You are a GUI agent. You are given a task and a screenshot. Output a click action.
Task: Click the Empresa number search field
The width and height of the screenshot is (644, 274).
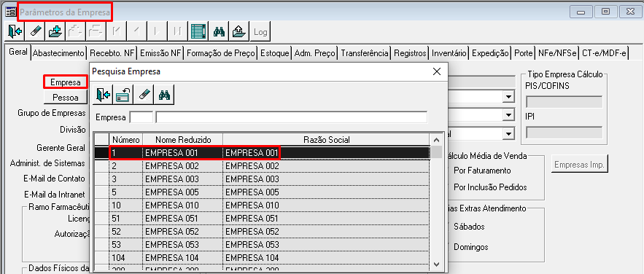pos(141,117)
